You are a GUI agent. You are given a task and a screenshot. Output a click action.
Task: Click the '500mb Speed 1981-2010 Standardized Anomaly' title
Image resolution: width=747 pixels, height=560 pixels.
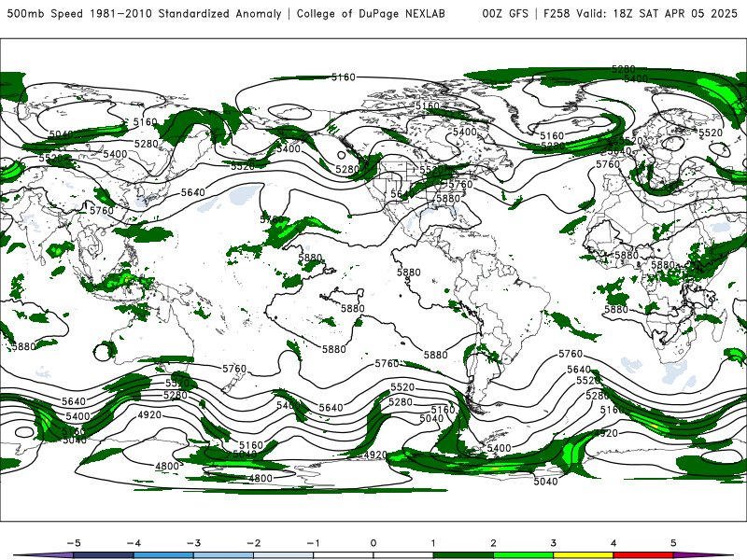144,14
